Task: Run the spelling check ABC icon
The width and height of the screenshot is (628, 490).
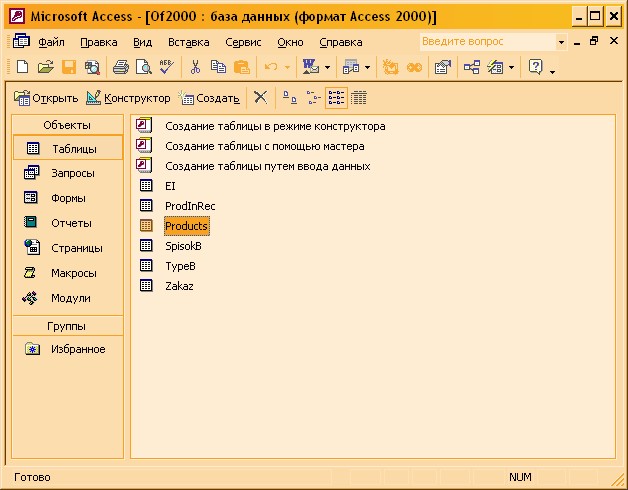Action: click(166, 67)
